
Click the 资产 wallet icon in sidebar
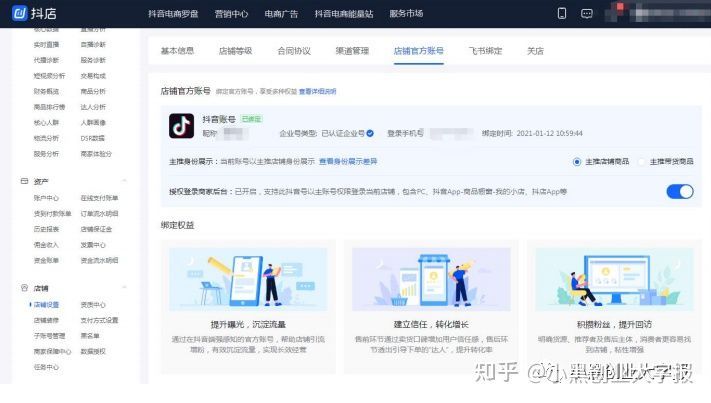tap(24, 181)
